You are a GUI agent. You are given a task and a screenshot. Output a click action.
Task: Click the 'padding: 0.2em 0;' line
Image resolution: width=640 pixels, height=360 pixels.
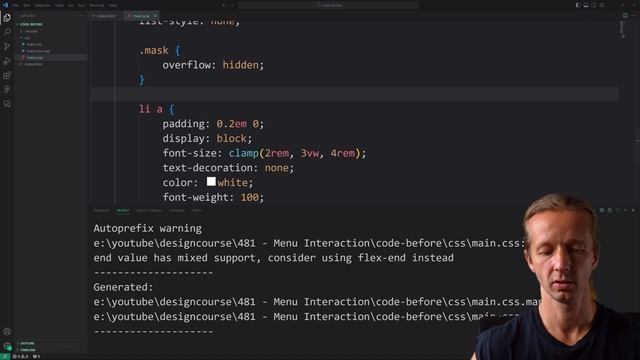click(x=213, y=124)
